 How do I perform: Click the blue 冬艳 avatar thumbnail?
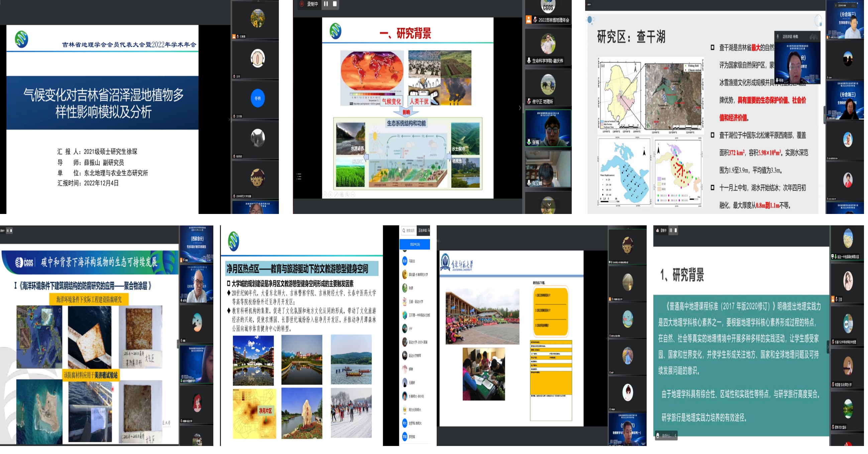[x=257, y=98]
